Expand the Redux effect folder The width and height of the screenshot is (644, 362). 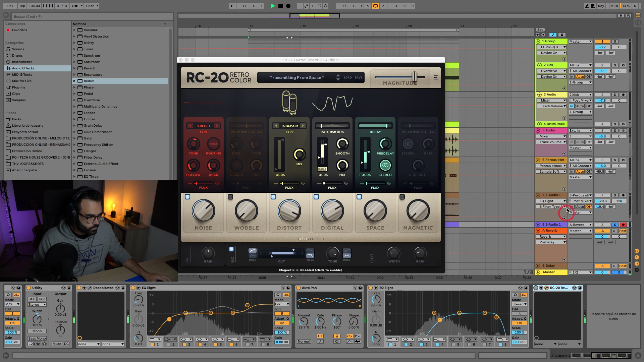(74, 81)
